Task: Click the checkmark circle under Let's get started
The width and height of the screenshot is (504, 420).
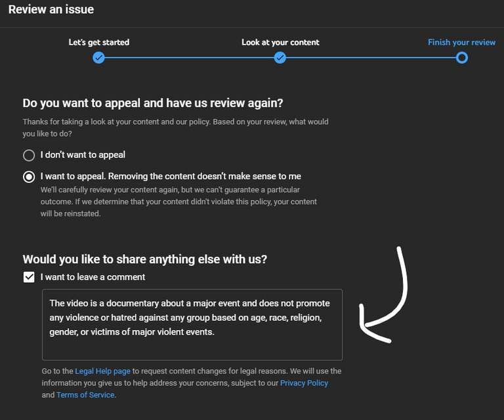Action: pyautogui.click(x=98, y=58)
